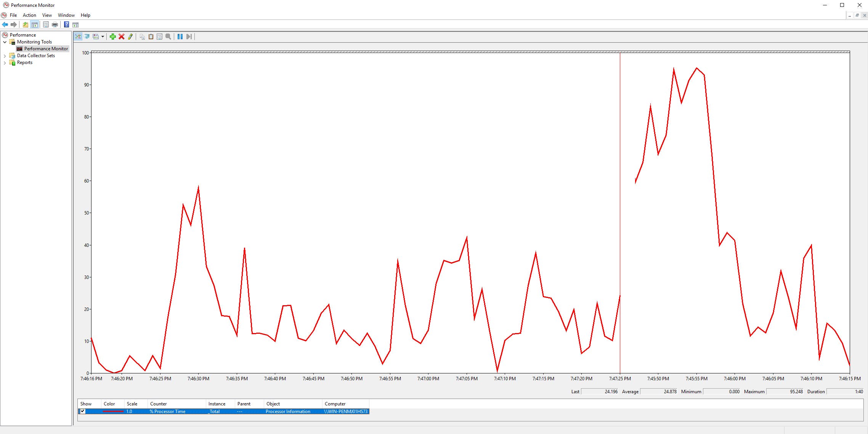The height and width of the screenshot is (434, 868).
Task: Highlight the selected counter with the pen icon
Action: point(130,37)
